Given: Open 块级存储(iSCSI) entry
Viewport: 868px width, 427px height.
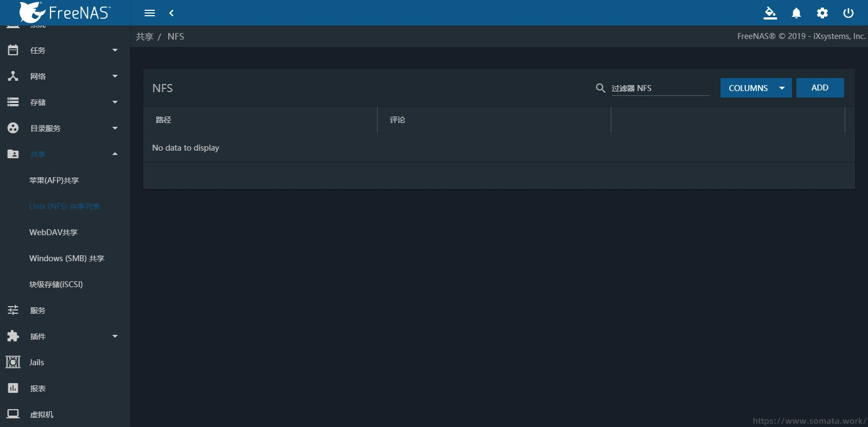Looking at the screenshot, I should tap(56, 284).
